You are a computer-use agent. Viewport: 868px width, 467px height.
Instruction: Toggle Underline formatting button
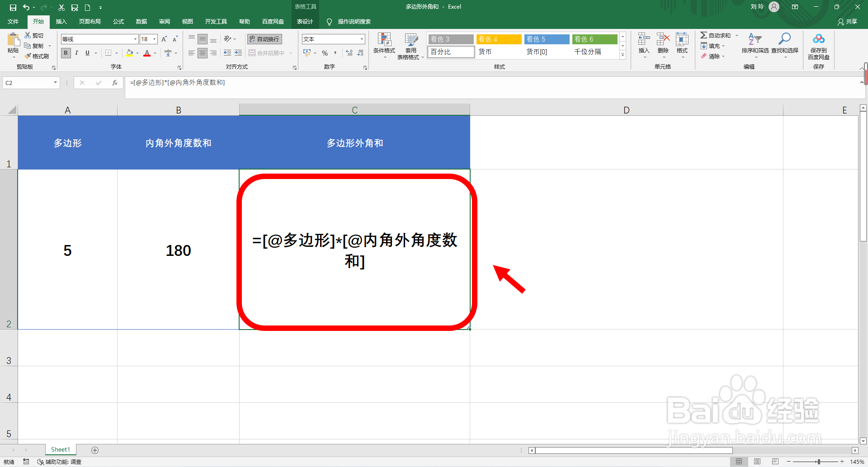87,53
